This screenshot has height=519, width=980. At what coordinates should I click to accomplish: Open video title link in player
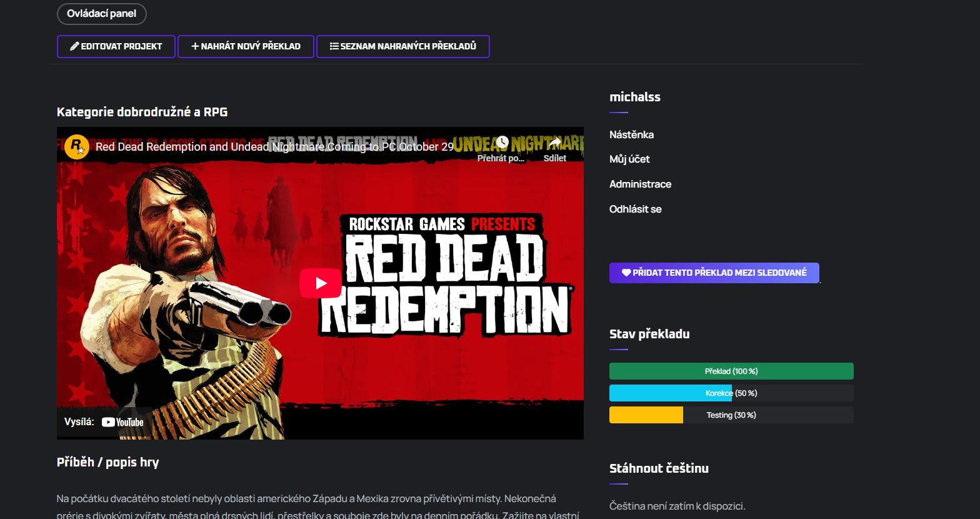[x=274, y=147]
